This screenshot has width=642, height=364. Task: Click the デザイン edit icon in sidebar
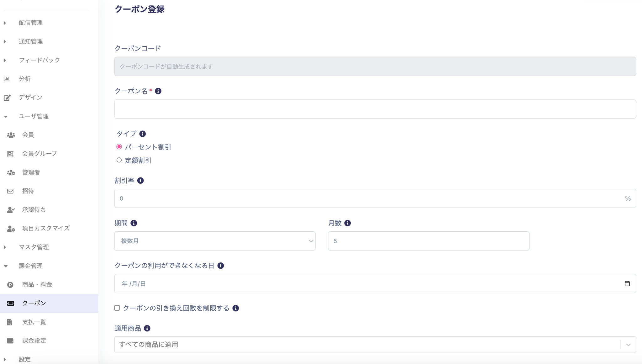coord(7,98)
